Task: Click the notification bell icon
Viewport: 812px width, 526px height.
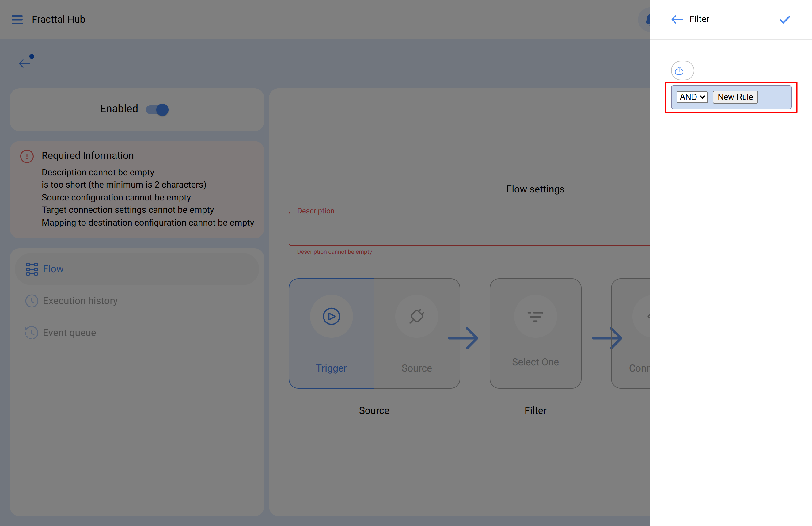Action: (647, 20)
